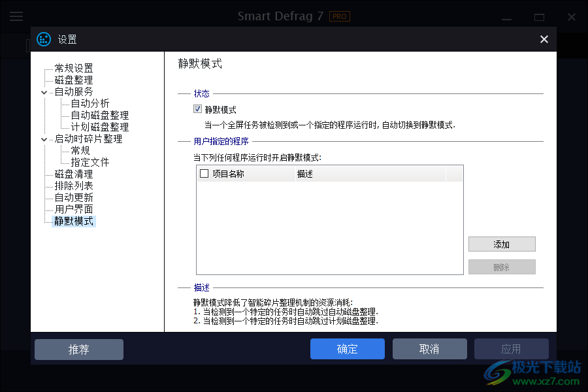Select 排除列表 in the settings tree

73,186
